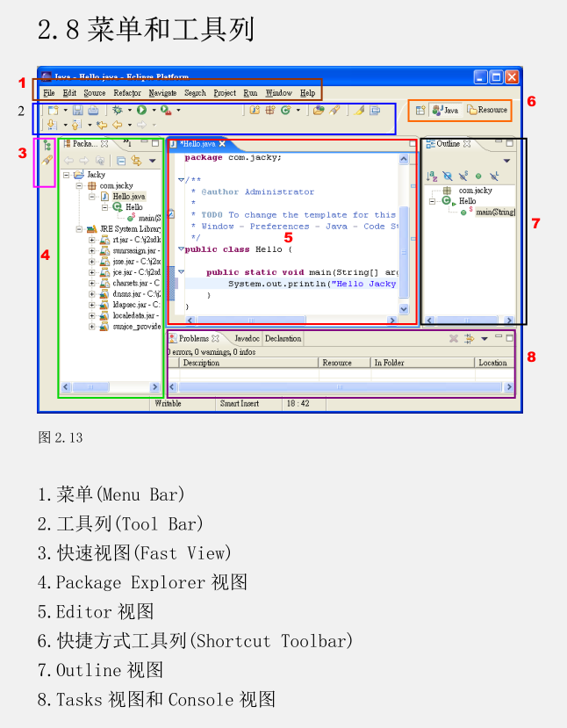The width and height of the screenshot is (567, 728).
Task: Select the *Hello.java editor tab
Action: coord(197,144)
